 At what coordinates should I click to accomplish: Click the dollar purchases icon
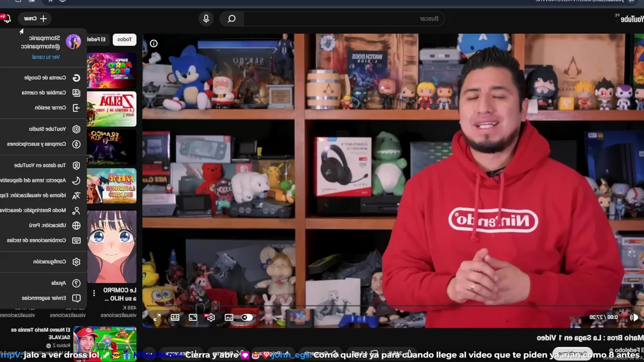coord(76,144)
